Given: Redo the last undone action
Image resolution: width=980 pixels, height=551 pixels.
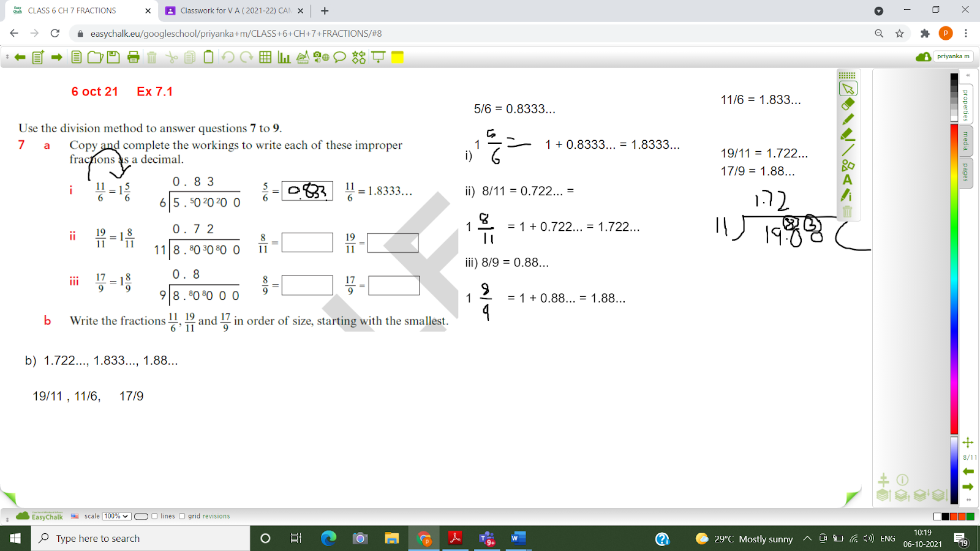Looking at the screenshot, I should click(246, 57).
